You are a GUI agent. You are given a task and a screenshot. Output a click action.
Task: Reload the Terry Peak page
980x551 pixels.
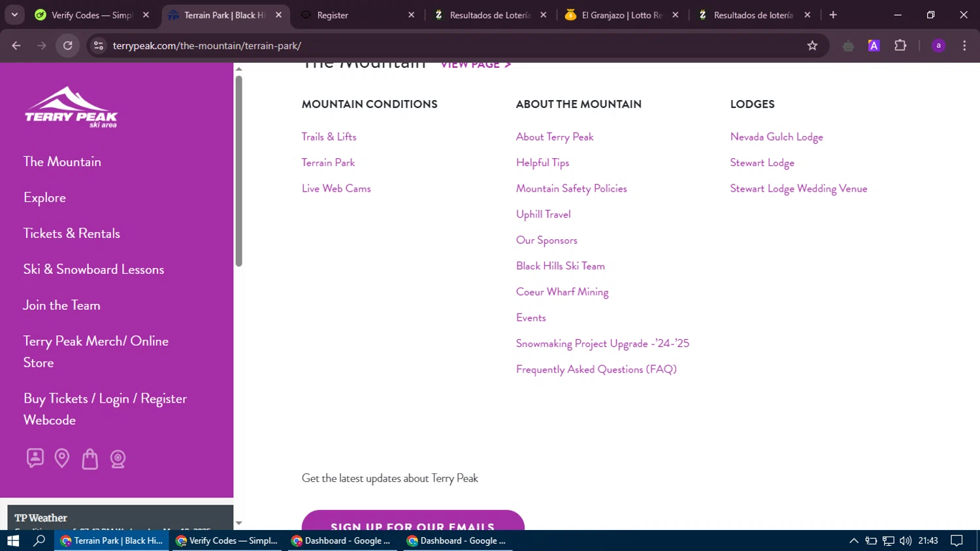click(68, 45)
